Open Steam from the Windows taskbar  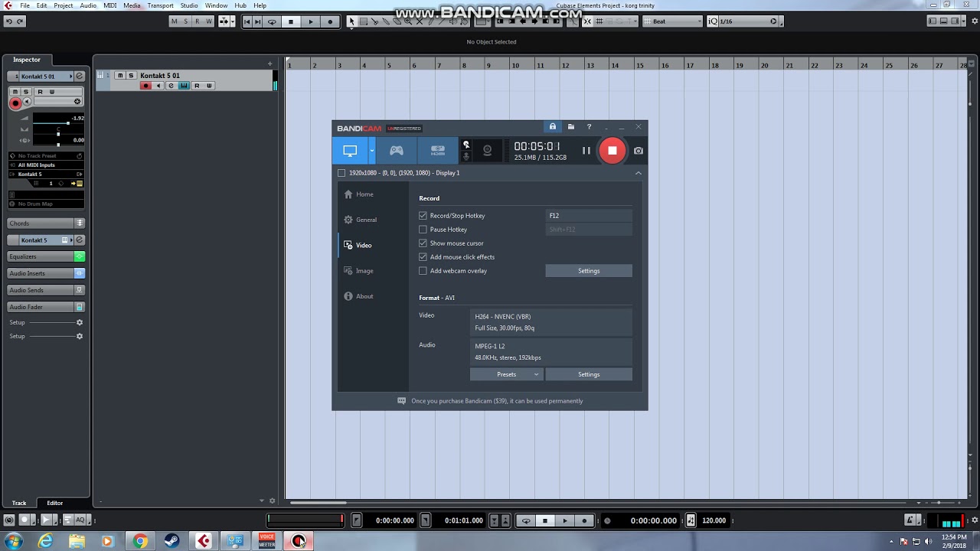tap(171, 541)
